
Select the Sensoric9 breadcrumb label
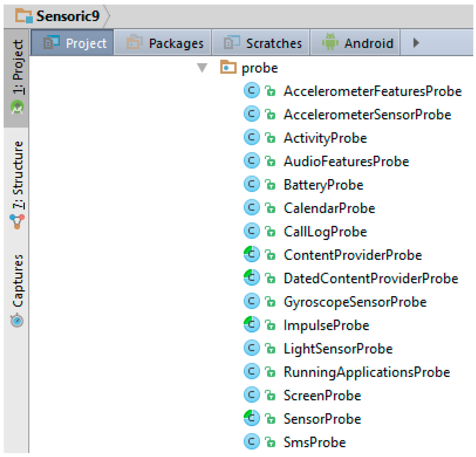(x=68, y=16)
